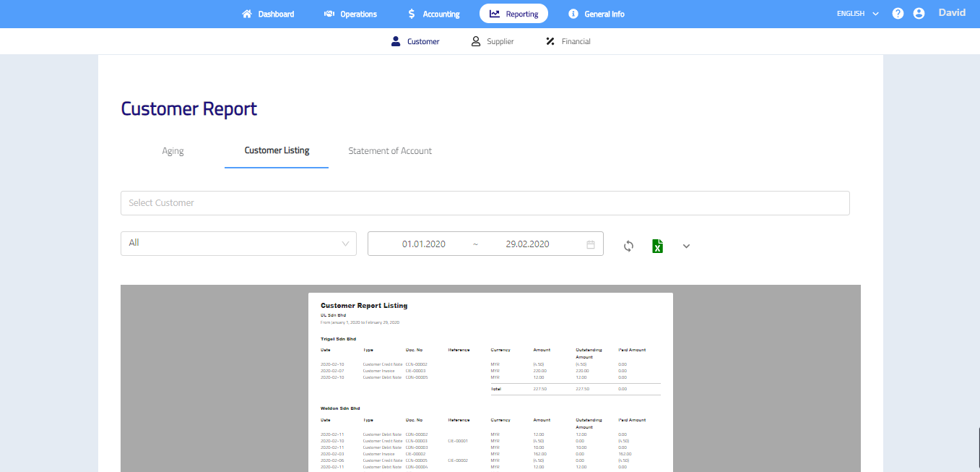This screenshot has height=472, width=980.
Task: Export report via Excel icon
Action: click(x=657, y=246)
